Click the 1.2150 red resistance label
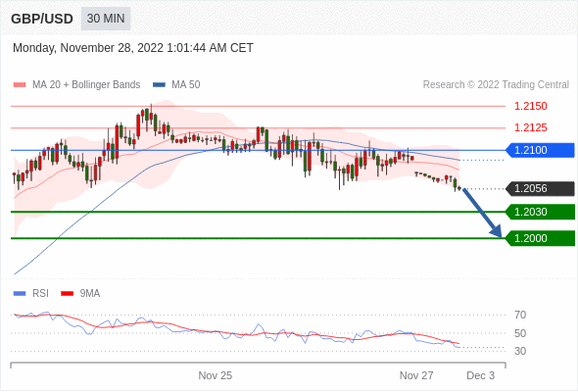The image size is (578, 392). coord(531,106)
